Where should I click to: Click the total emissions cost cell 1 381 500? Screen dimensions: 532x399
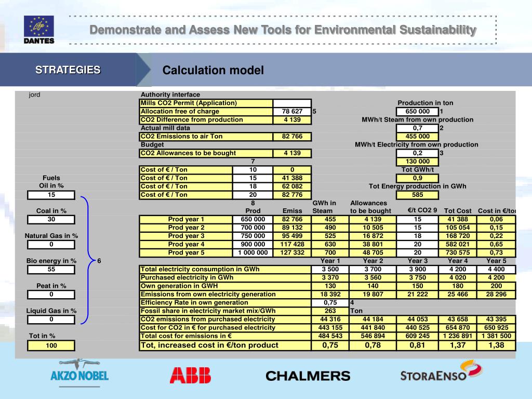tap(496, 336)
